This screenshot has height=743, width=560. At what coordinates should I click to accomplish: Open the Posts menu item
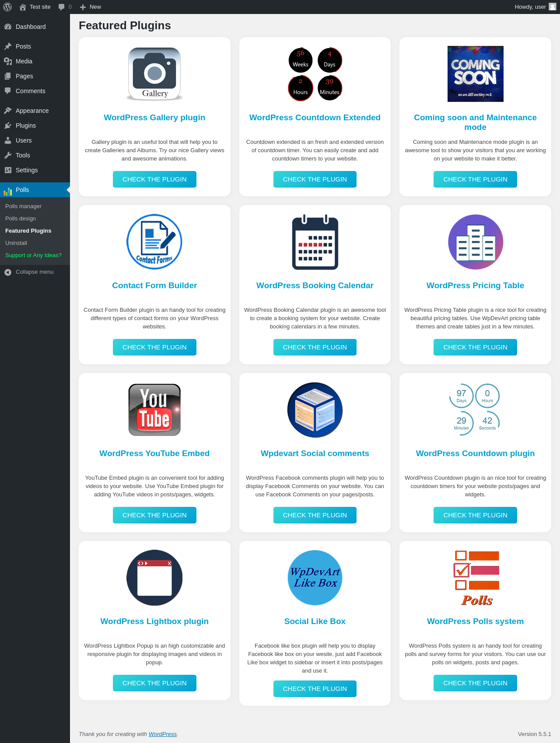35,46
